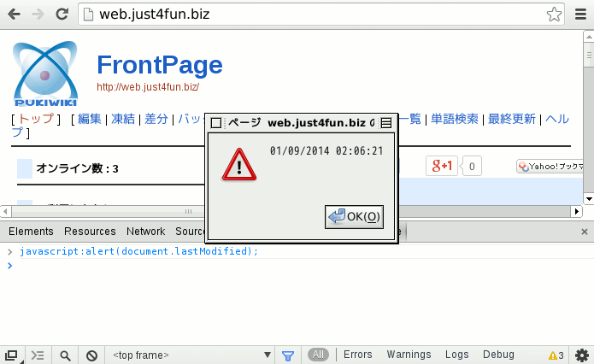
Task: Switch to the Network tab
Action: point(145,232)
